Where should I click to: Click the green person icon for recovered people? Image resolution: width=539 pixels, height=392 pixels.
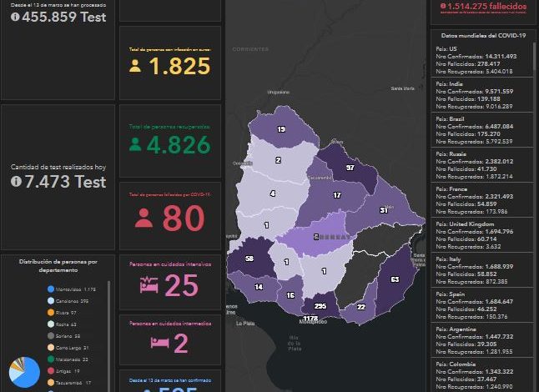pos(135,144)
